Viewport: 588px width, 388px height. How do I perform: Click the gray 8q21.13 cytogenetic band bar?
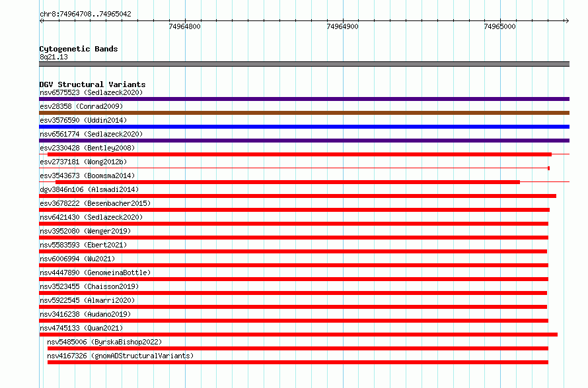304,64
